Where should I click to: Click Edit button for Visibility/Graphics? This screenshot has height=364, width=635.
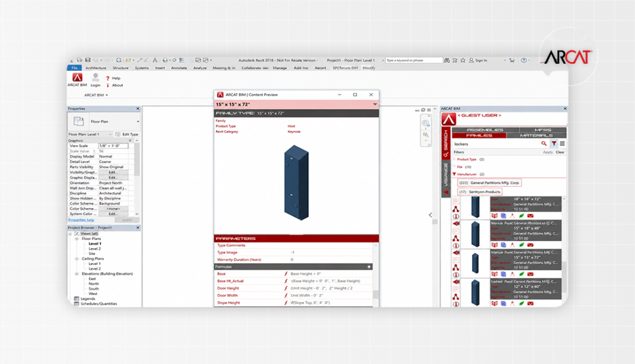113,172
